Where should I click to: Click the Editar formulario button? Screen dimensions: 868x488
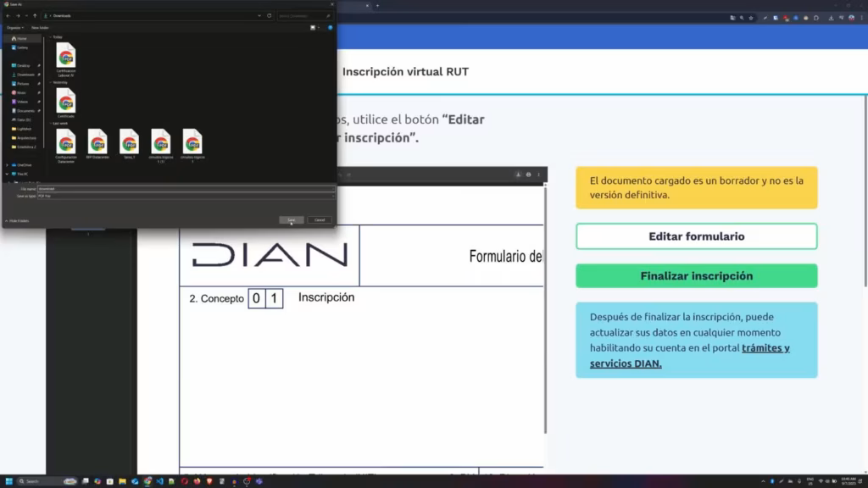coord(697,236)
